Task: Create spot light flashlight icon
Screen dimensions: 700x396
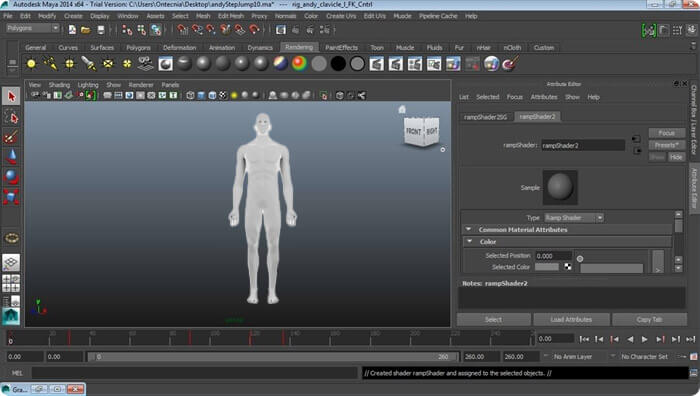Action: pos(89,64)
